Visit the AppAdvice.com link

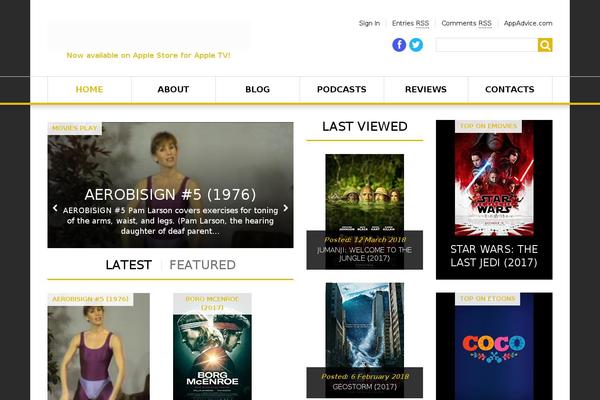tap(528, 23)
